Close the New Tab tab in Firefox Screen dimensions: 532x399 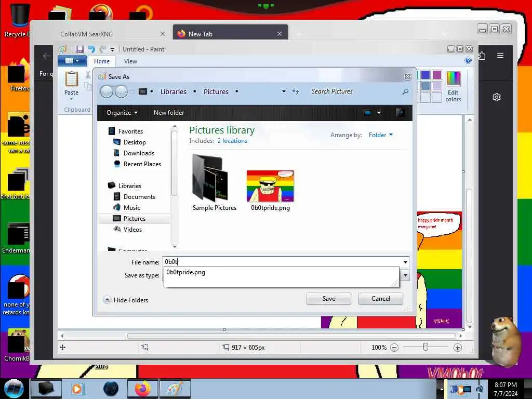[x=279, y=34]
